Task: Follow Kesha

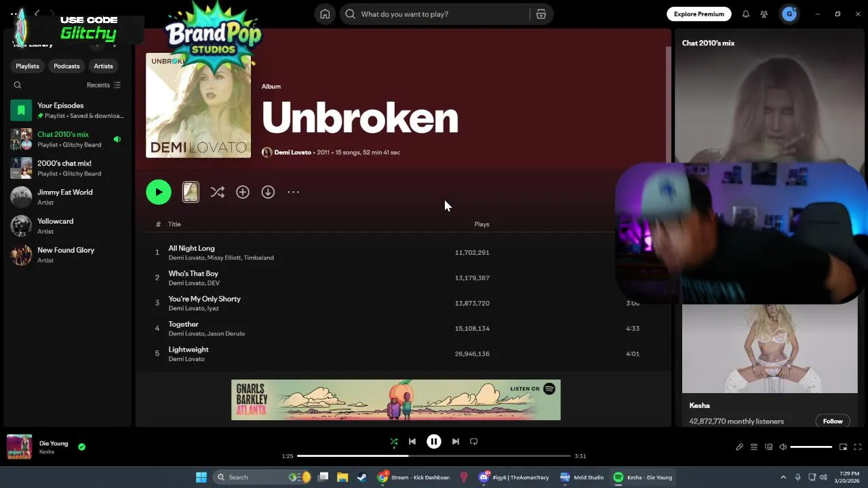Action: click(833, 422)
